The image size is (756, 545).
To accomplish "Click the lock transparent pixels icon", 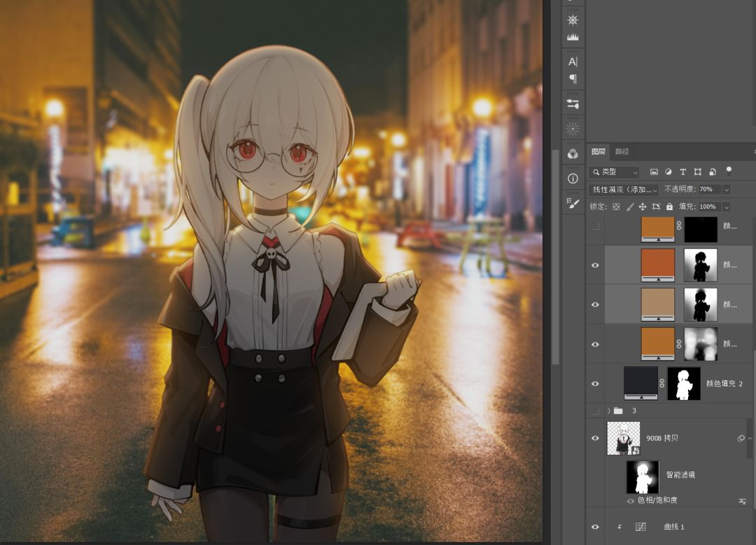I will [x=616, y=207].
